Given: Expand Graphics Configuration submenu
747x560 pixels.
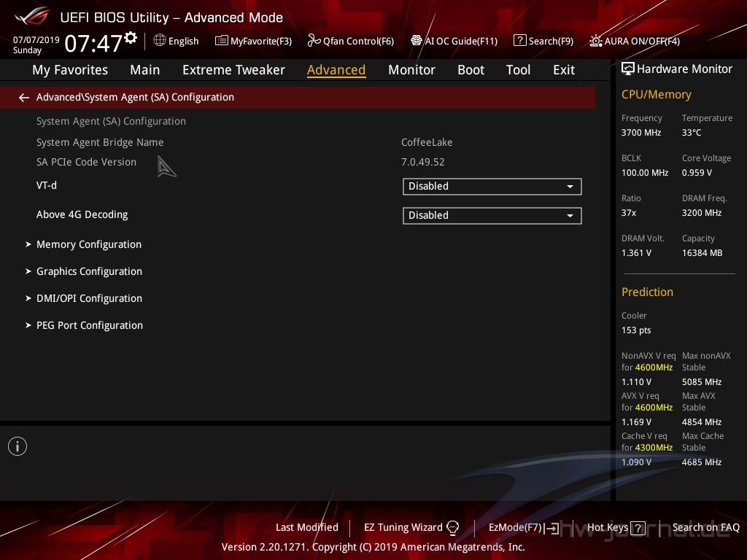Looking at the screenshot, I should click(89, 271).
